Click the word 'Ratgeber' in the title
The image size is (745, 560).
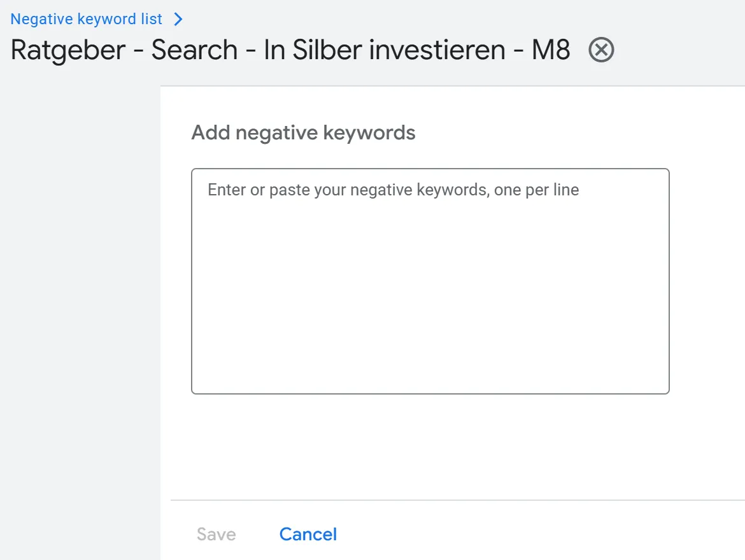click(68, 50)
